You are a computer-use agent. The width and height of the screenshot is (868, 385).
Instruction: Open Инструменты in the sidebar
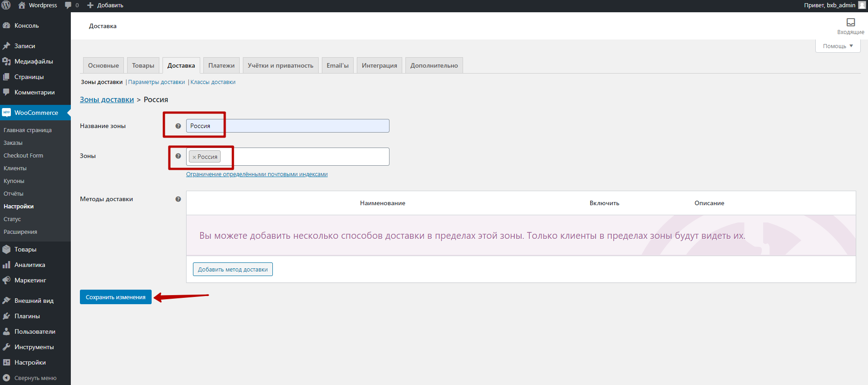coord(35,347)
